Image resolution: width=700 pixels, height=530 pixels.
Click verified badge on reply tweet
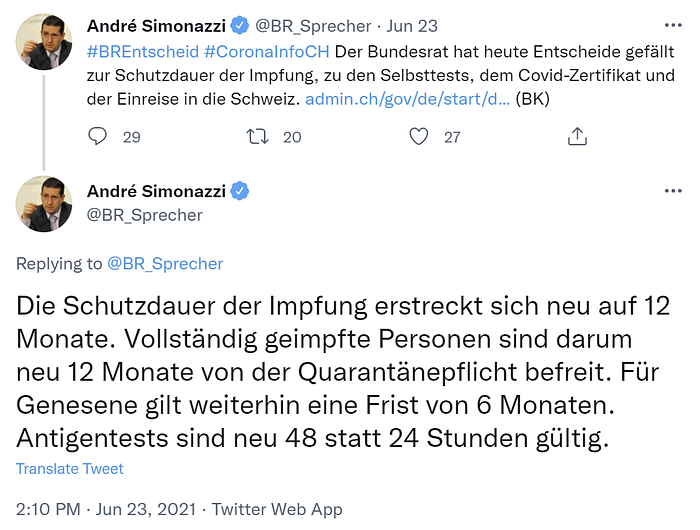pyautogui.click(x=240, y=191)
